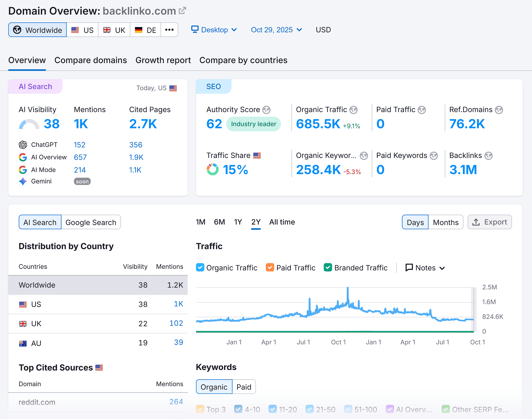Viewport: 532px width, 419px height.
Task: Click the globe icon beside Authority Score
Action: pyautogui.click(x=266, y=110)
